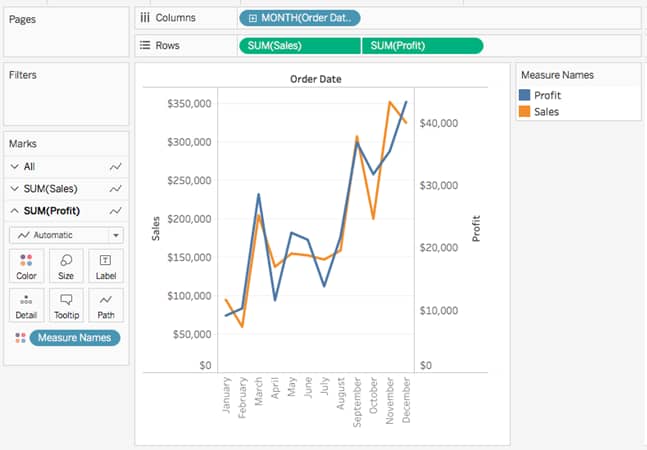Click the Order Date chart header
647x450 pixels.
(317, 78)
